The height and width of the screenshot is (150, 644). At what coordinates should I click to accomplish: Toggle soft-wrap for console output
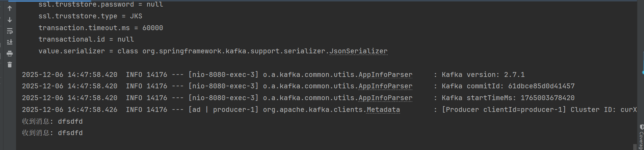[x=10, y=31]
